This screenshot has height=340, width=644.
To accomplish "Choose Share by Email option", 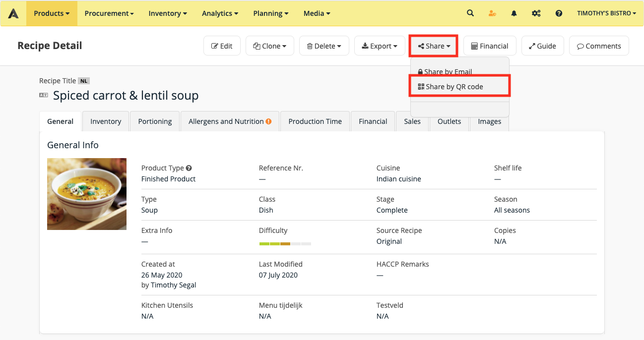I will pos(448,72).
